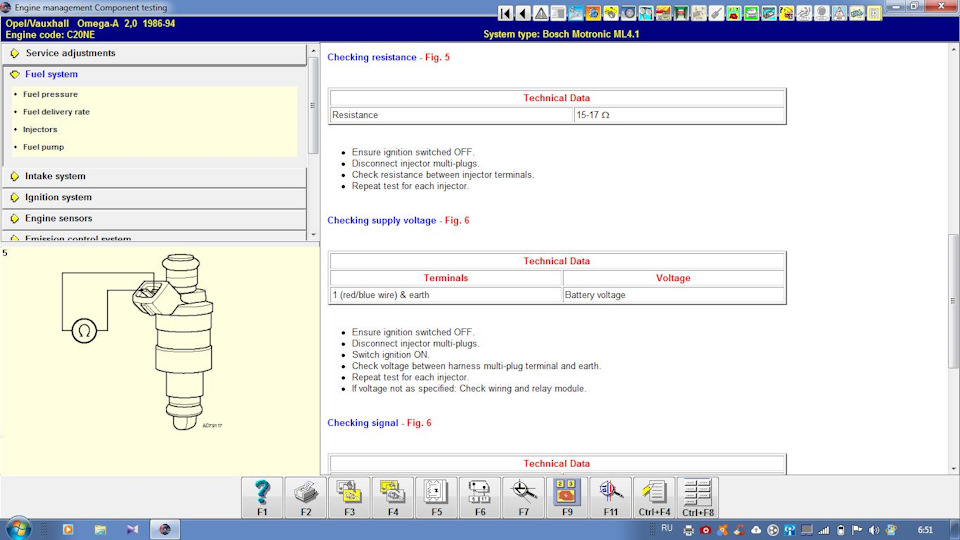Open media player taskbar icon
960x540 pixels.
point(68,530)
